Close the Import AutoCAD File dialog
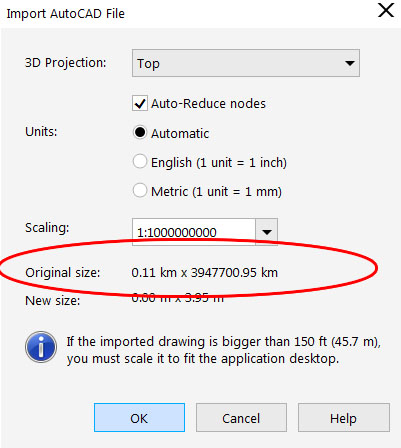 [386, 10]
